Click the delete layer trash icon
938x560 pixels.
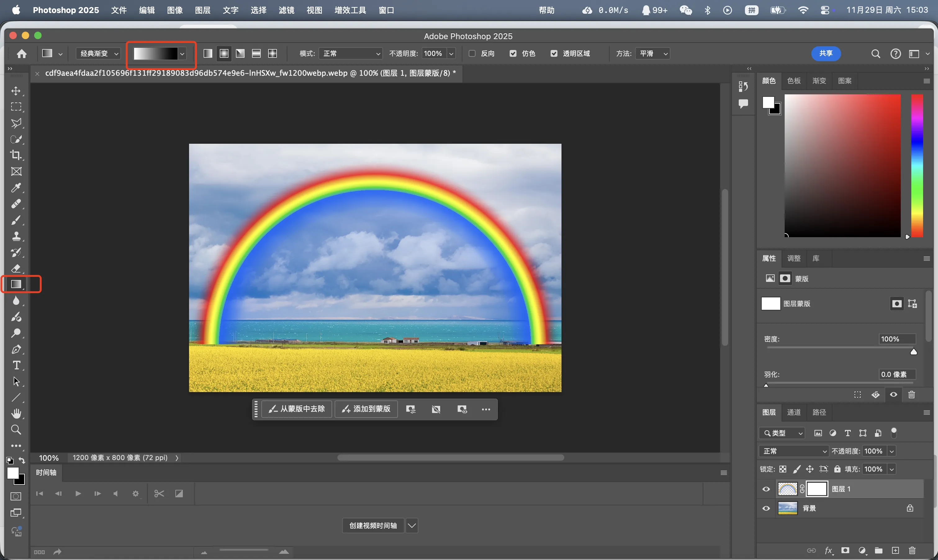pyautogui.click(x=912, y=551)
